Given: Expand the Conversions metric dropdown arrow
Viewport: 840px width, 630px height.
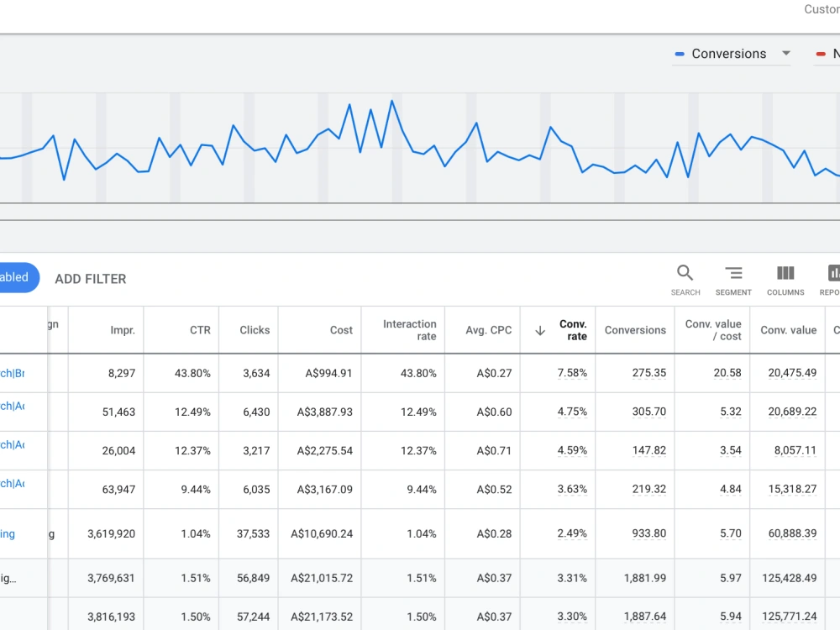Looking at the screenshot, I should [x=786, y=53].
